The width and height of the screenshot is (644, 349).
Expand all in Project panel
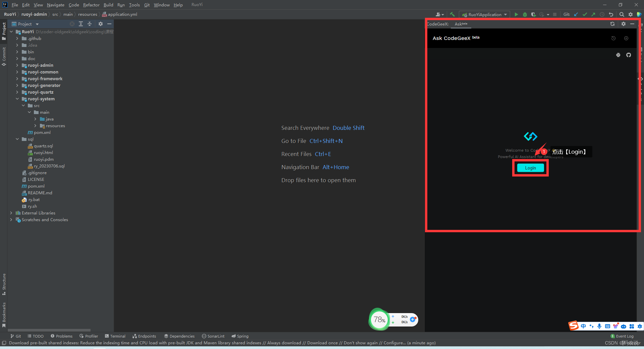click(x=81, y=24)
